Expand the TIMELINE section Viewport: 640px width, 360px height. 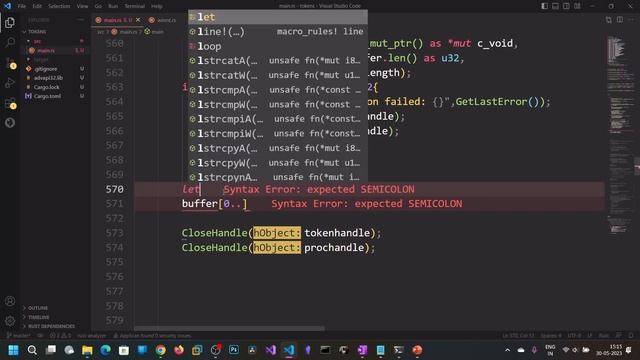[55, 317]
